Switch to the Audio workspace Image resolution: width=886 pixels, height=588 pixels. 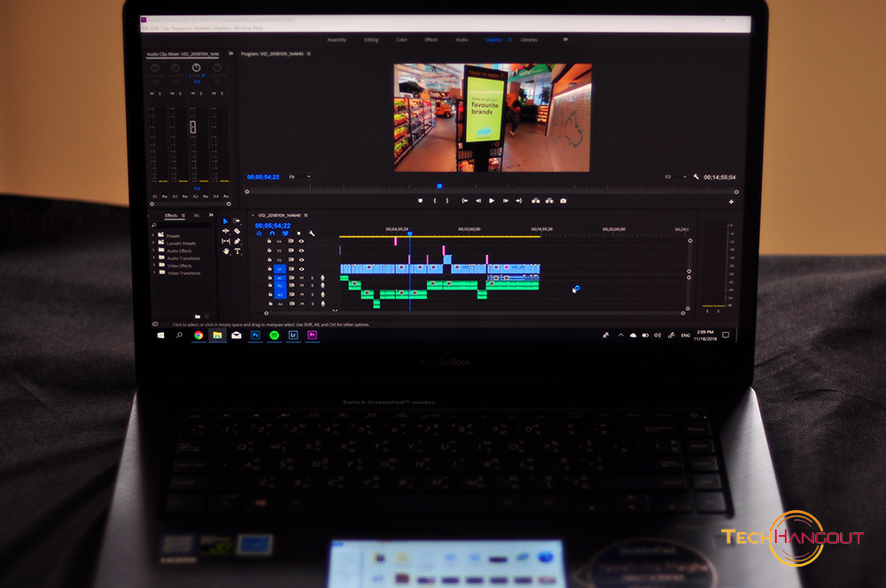tap(462, 40)
